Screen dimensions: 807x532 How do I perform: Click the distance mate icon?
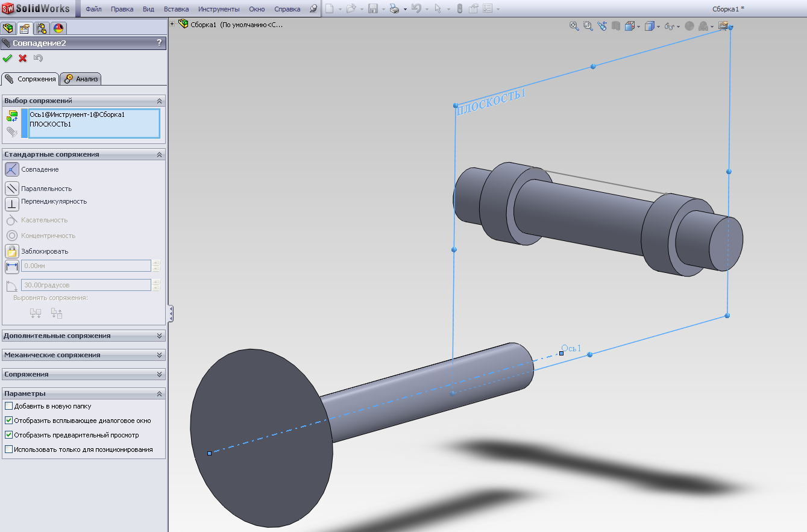12,266
